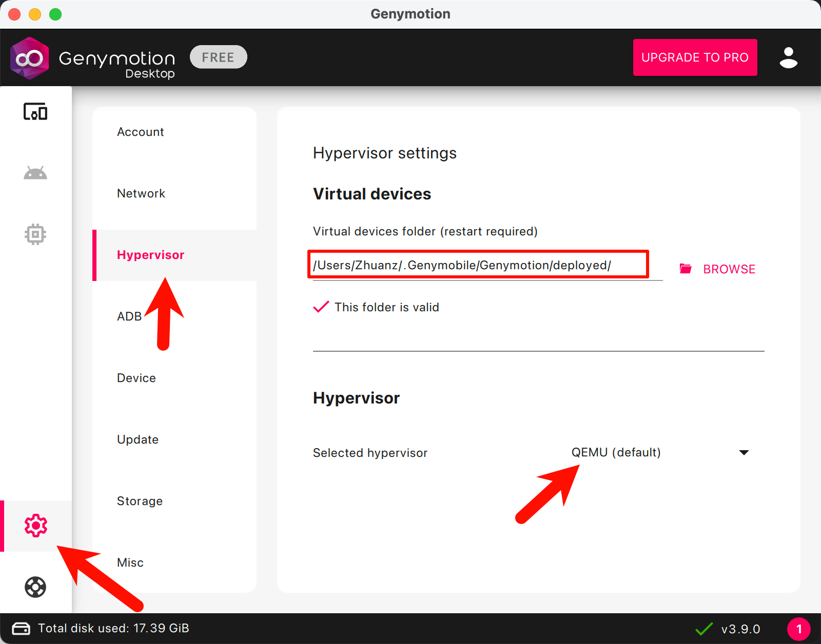This screenshot has height=644, width=821.
Task: Select the chip-shaped sidebar icon
Action: pyautogui.click(x=35, y=234)
